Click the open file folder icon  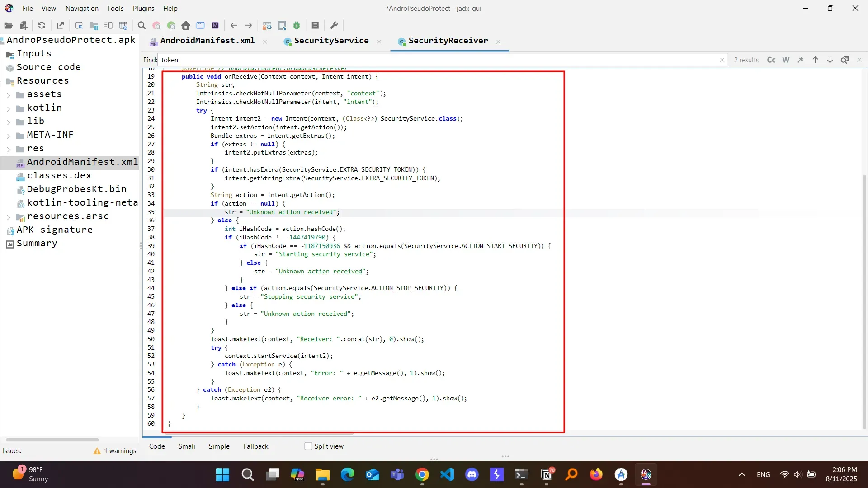(x=8, y=26)
